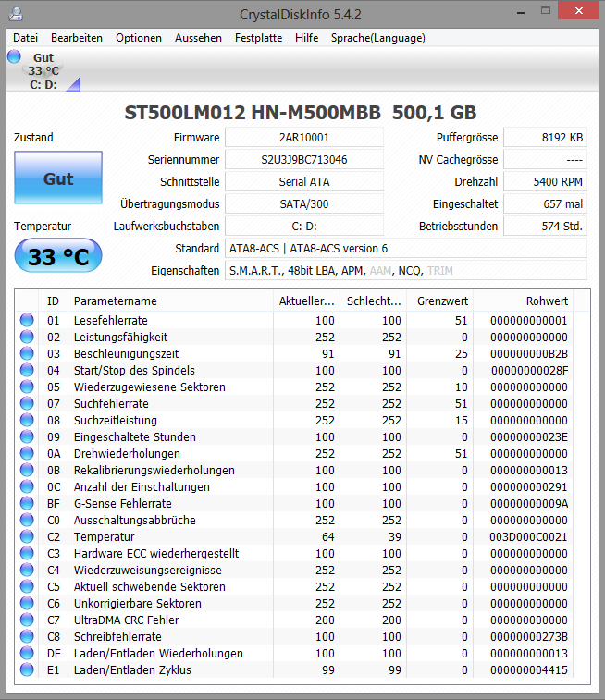Click the Grenzwert column header
The image size is (605, 700).
tap(439, 301)
